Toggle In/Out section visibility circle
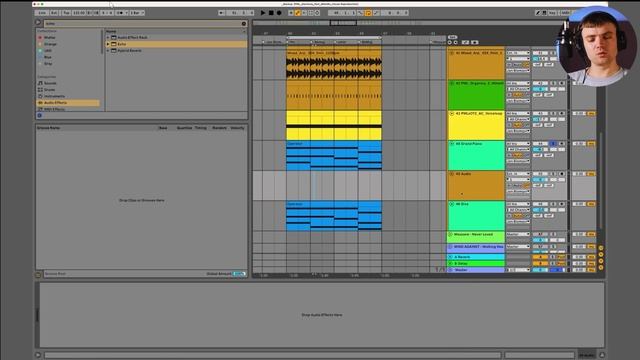The image size is (640, 360). point(601,248)
